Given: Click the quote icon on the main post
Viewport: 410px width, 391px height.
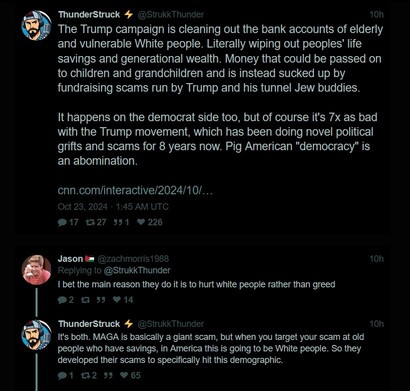Looking at the screenshot, I should pos(118,222).
